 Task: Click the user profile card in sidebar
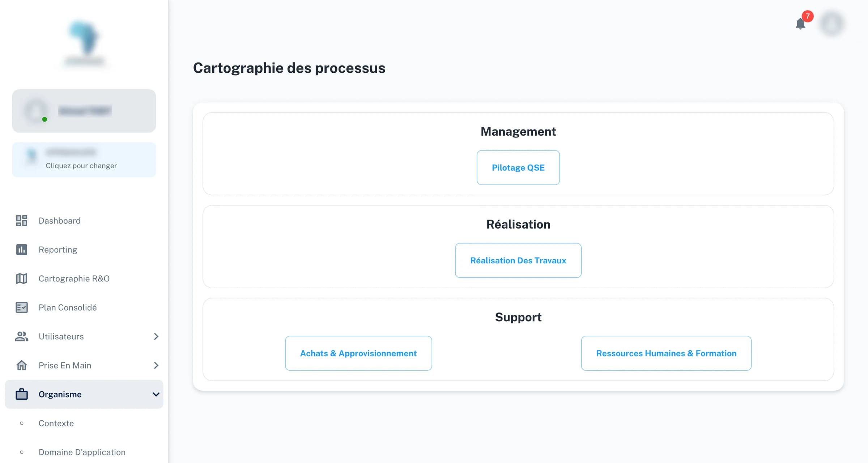84,111
